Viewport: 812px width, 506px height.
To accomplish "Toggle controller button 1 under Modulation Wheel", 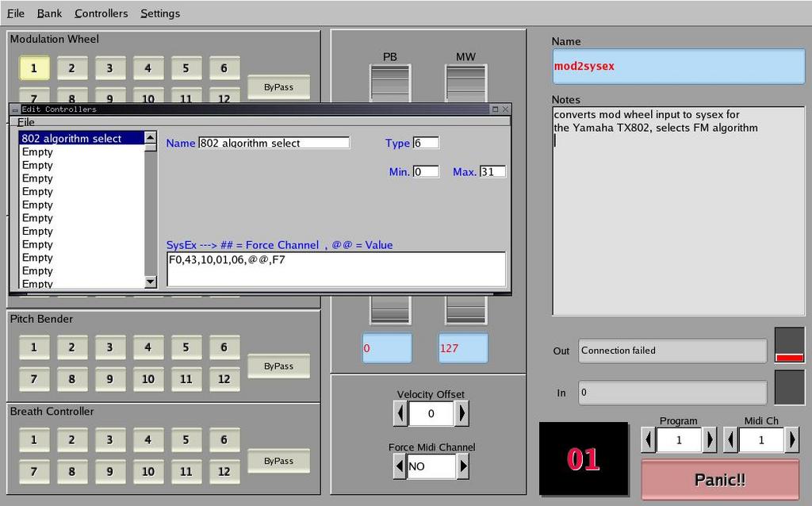I will tap(33, 68).
